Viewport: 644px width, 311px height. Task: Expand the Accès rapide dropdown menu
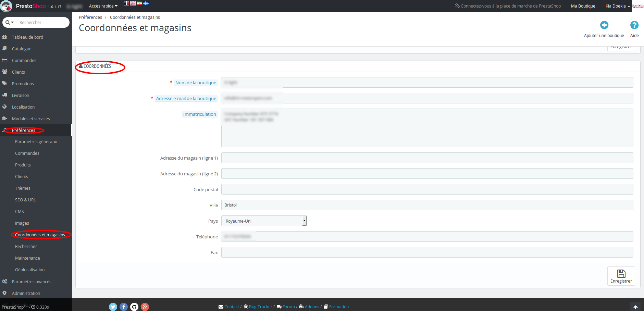(x=103, y=6)
